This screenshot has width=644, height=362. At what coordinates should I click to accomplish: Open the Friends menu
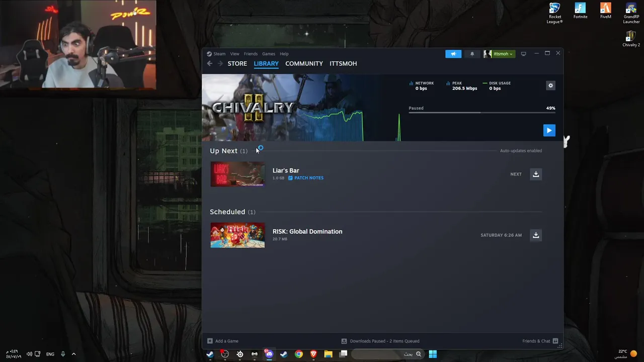coord(251,54)
